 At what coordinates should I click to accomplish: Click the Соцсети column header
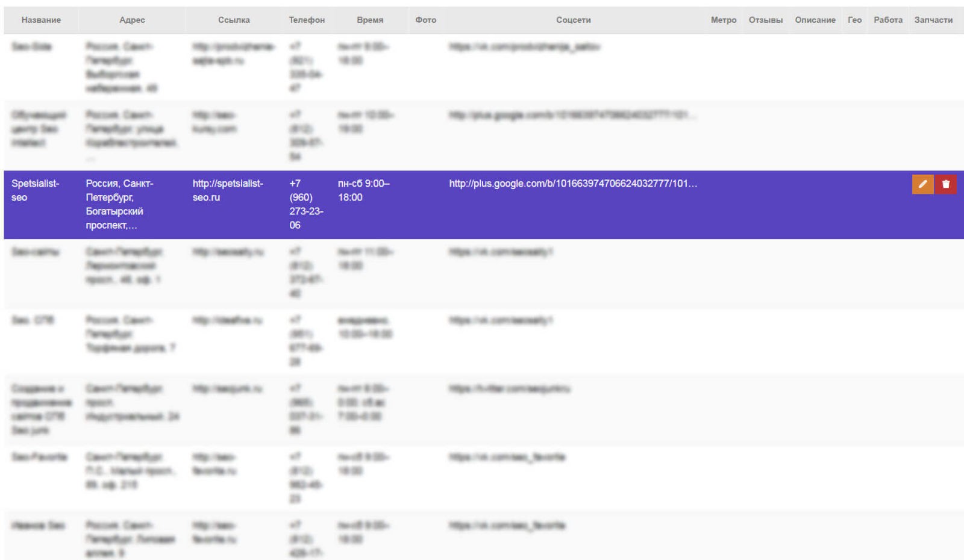click(x=574, y=20)
